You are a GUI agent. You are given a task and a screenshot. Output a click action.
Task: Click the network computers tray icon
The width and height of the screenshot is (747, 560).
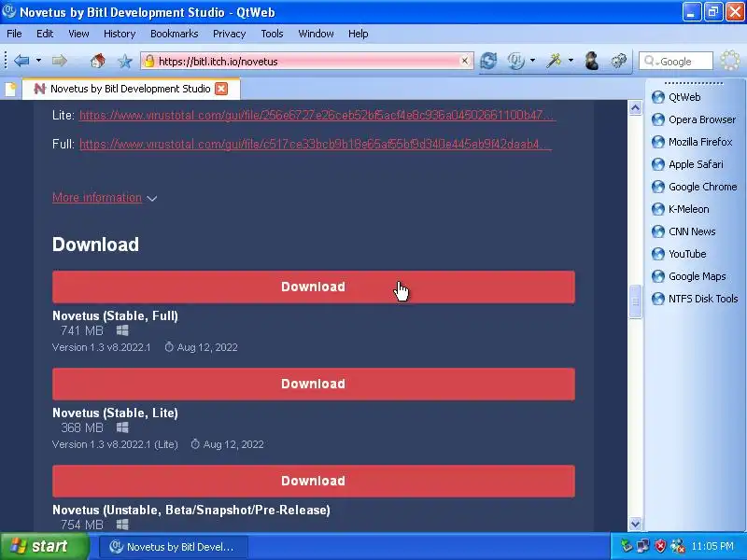click(643, 546)
